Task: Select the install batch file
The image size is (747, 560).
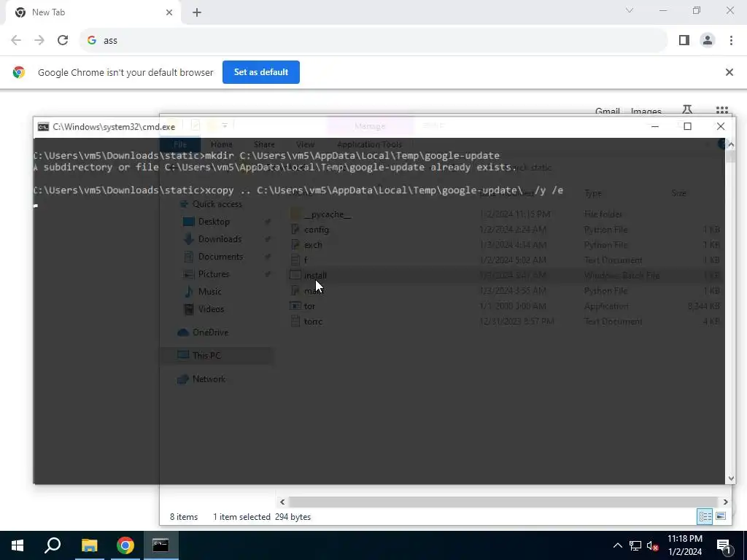Action: point(315,275)
